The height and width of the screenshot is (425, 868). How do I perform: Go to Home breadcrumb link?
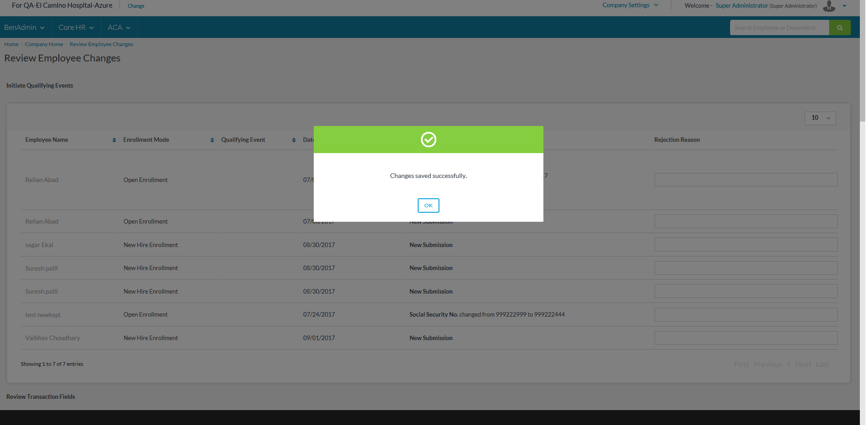click(x=11, y=44)
